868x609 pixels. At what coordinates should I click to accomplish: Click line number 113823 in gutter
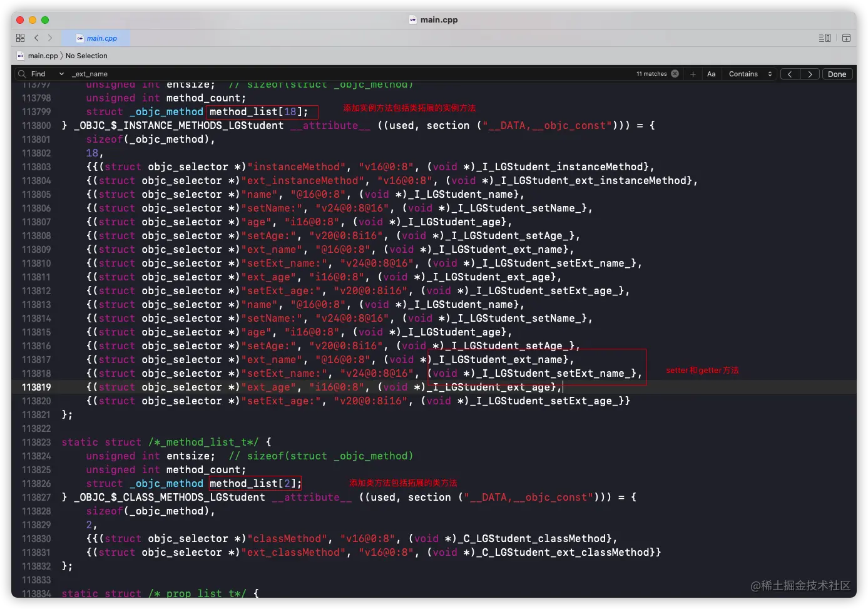[x=36, y=443]
